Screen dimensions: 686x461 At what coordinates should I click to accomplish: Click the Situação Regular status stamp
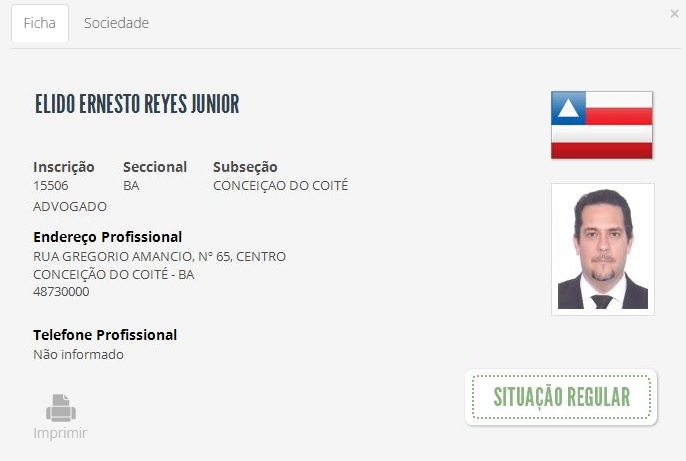tap(561, 397)
